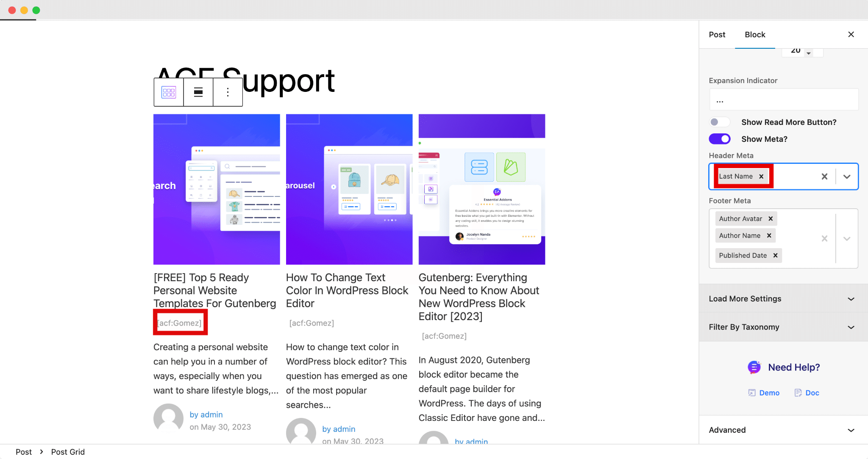
Task: Enable Show Read More Button toggle
Action: (719, 122)
